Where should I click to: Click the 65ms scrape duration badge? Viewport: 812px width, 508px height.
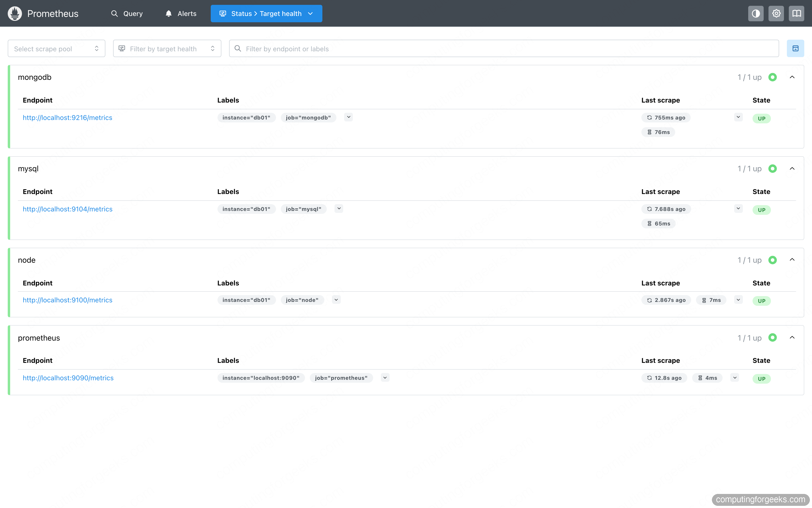pyautogui.click(x=658, y=224)
